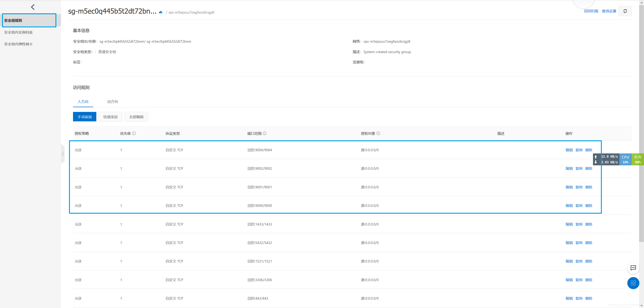Open the blue grid apps floating button
The image size is (644, 308).
(x=633, y=283)
